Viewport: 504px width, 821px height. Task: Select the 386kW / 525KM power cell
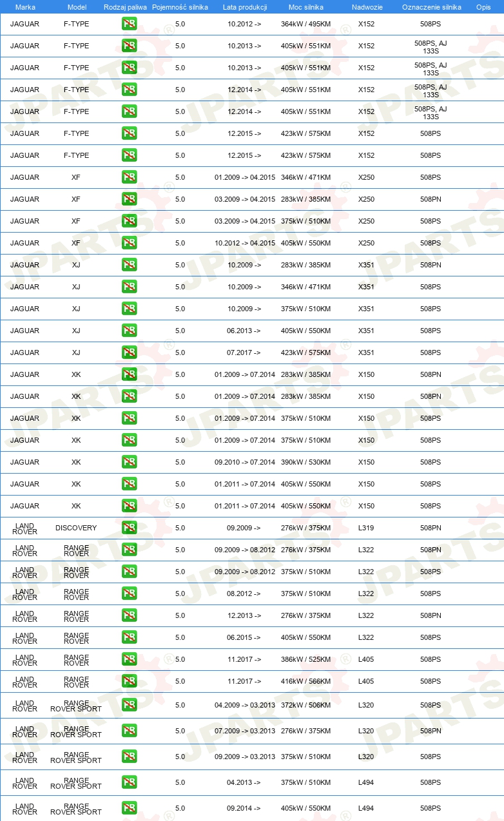pos(306,659)
